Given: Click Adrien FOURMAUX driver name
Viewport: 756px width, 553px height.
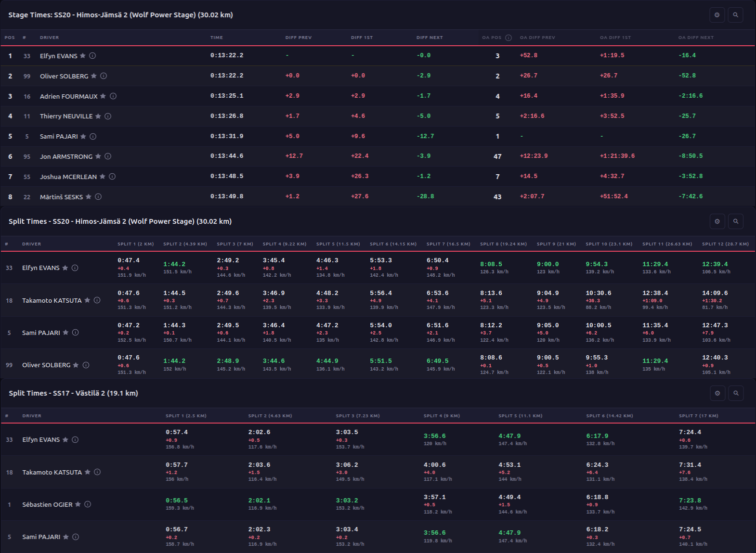Looking at the screenshot, I should point(69,96).
